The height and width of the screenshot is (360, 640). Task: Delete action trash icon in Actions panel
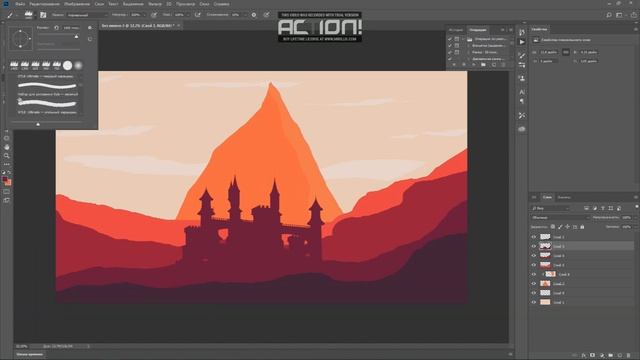tap(503, 64)
